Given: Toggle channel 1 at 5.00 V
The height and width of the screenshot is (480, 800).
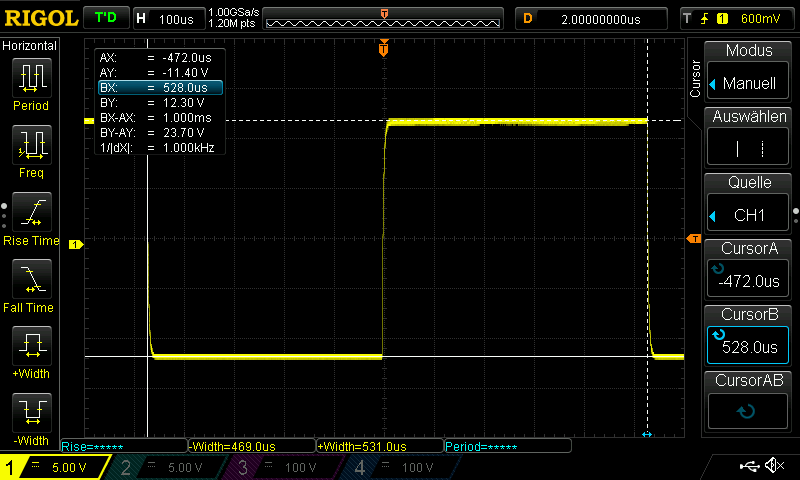Looking at the screenshot, I should pyautogui.click(x=55, y=467).
